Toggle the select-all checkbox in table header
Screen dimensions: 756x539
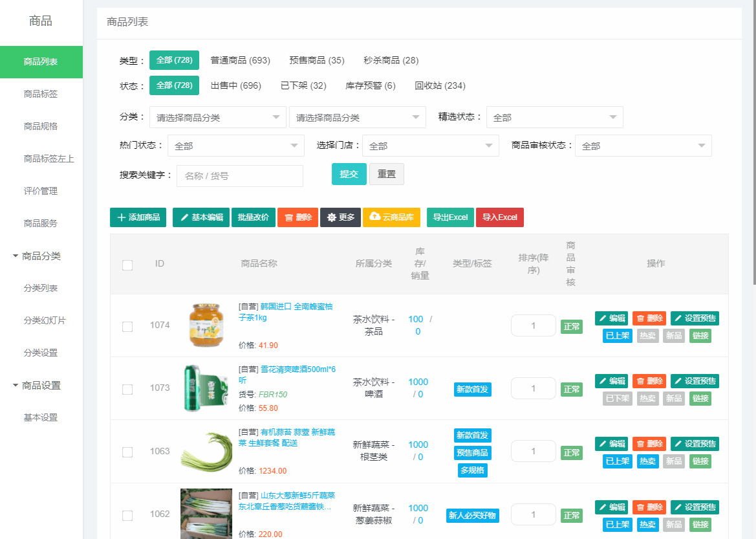[x=127, y=265]
